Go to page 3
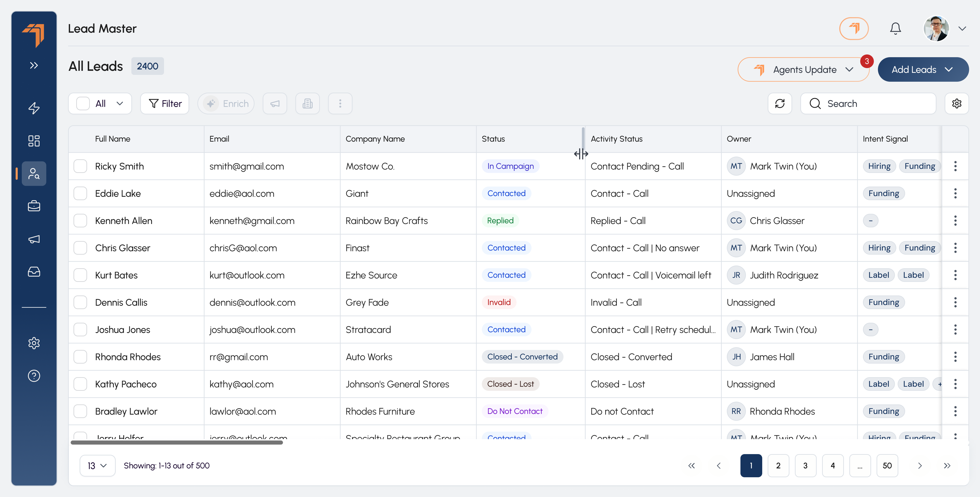Image resolution: width=980 pixels, height=497 pixels. pos(805,465)
